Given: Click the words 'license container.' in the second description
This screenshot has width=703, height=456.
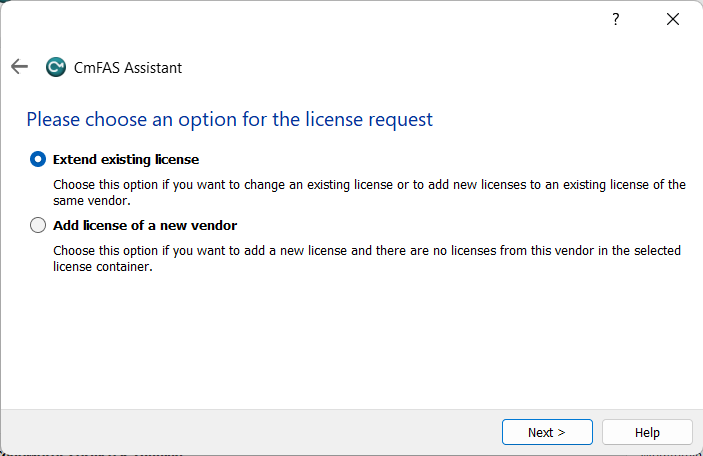Looking at the screenshot, I should click(x=102, y=266).
